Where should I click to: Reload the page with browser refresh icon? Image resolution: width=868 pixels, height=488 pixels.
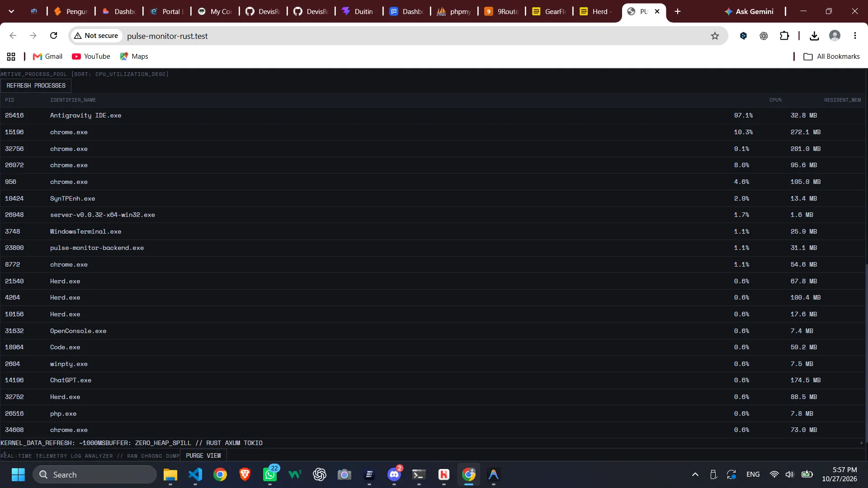coord(53,36)
